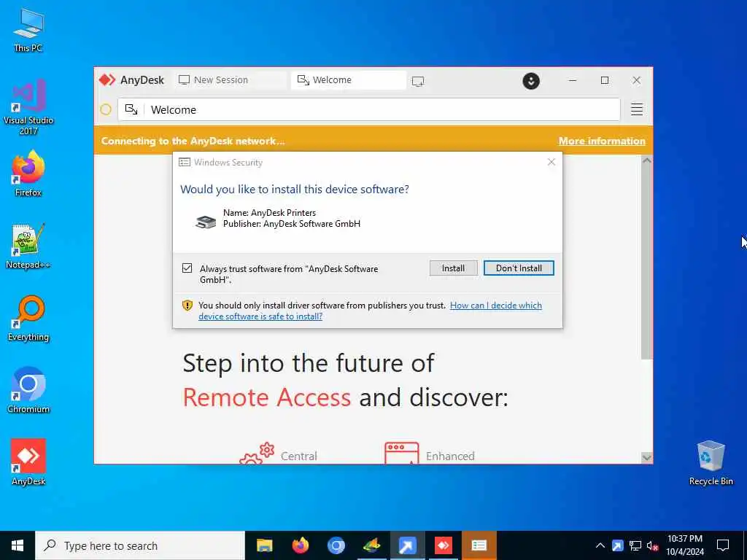Click the AnyDesk scrollbar down arrow
The image size is (747, 560).
[646, 458]
